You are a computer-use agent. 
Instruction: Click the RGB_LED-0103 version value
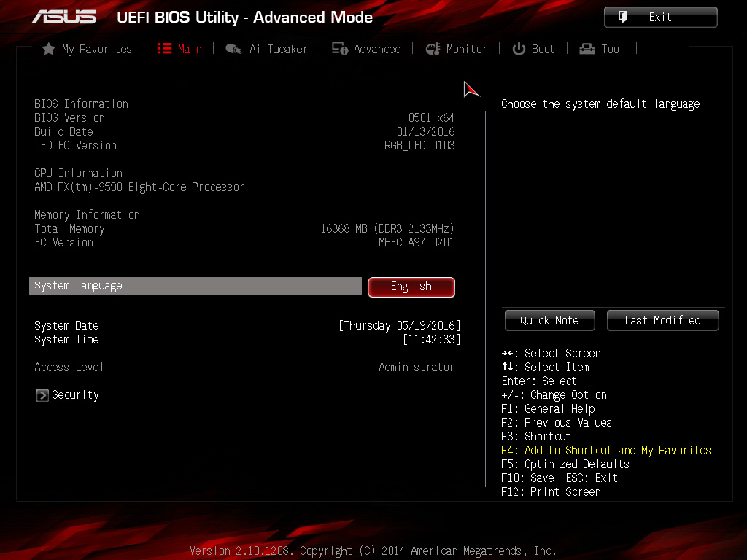click(x=419, y=145)
